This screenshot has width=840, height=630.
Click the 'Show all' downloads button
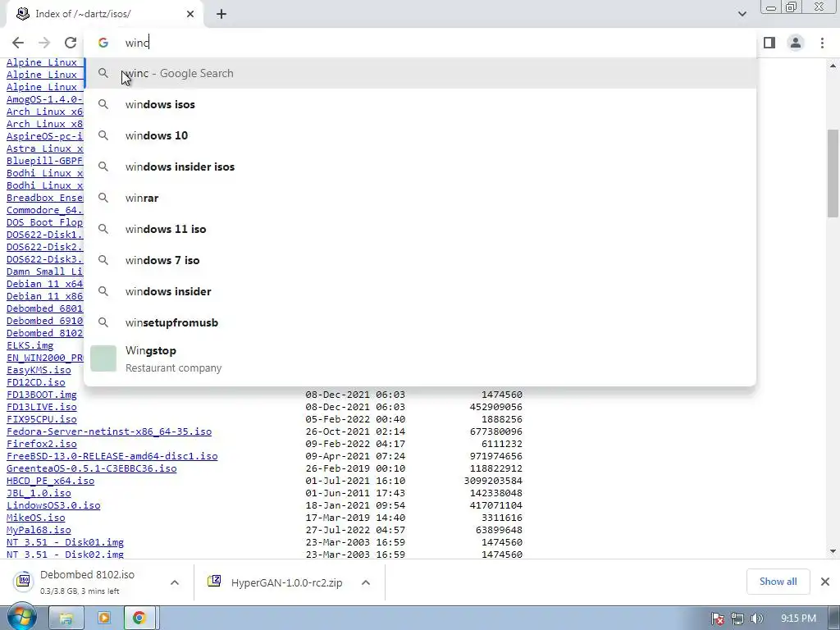(x=778, y=582)
